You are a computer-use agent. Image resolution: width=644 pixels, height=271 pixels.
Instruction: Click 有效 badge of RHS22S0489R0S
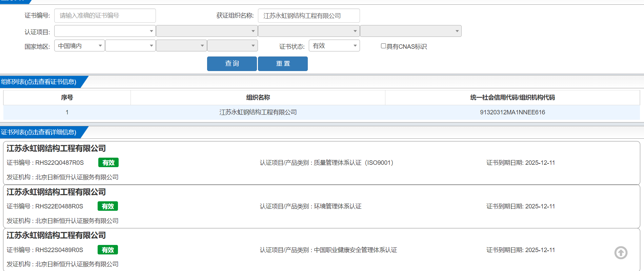click(x=108, y=250)
